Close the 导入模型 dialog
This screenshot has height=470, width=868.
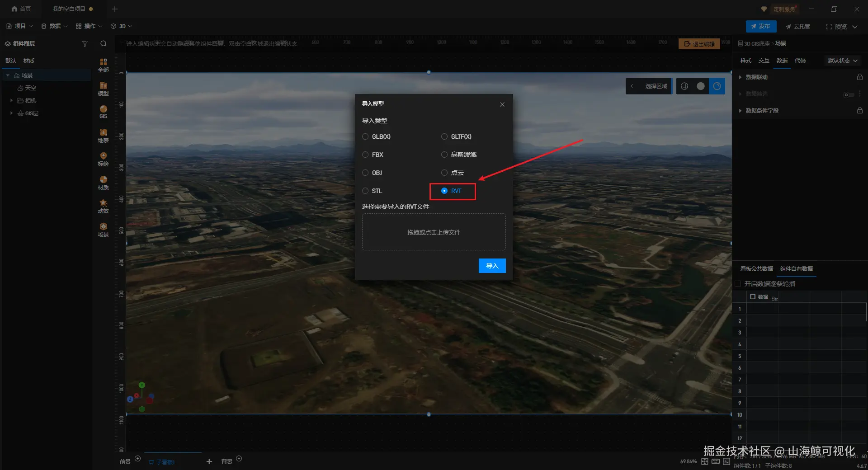[502, 104]
